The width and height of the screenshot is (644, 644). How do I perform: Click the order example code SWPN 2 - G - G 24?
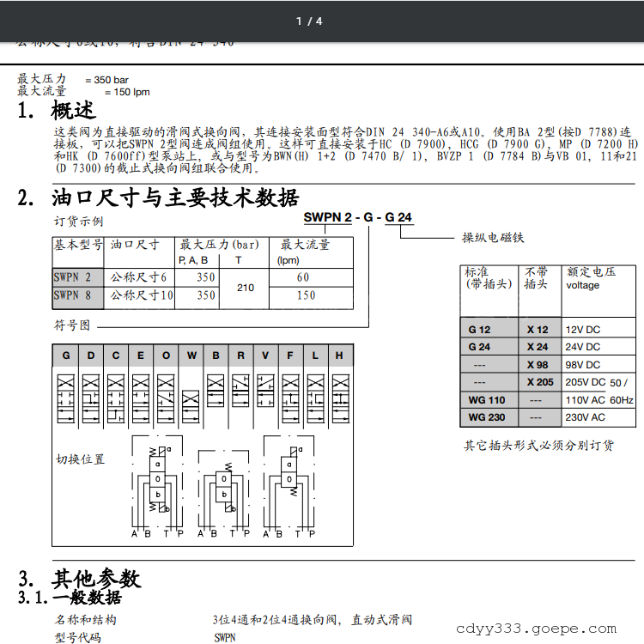(x=359, y=218)
